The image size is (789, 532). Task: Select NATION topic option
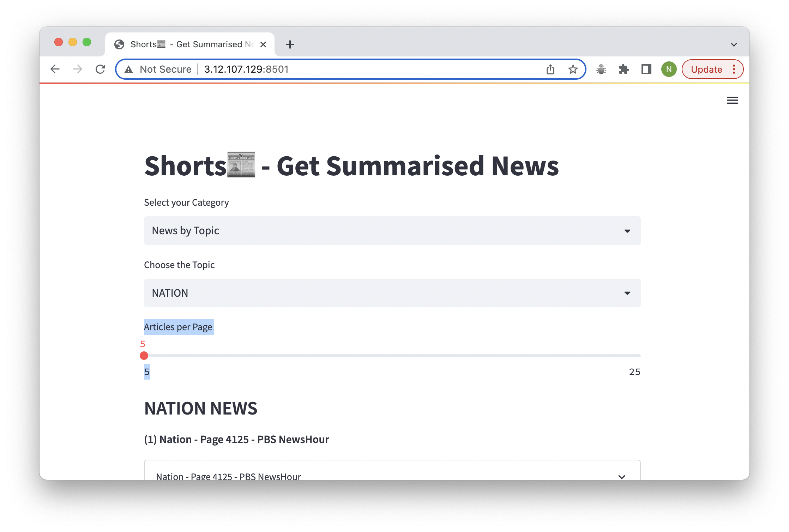point(392,293)
